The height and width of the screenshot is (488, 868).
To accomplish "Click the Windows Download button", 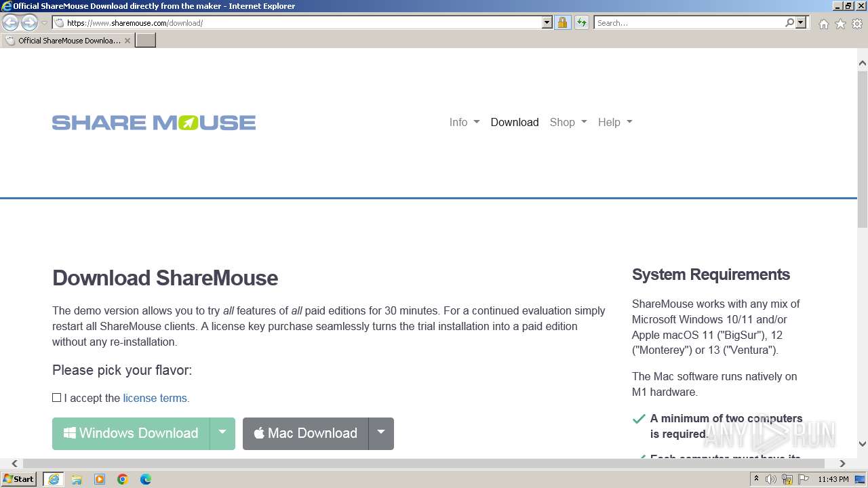I will (x=131, y=433).
